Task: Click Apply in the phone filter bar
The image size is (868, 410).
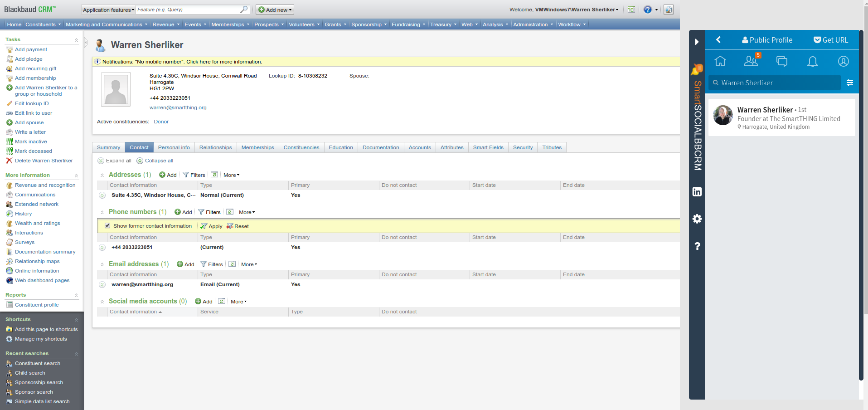Action: [211, 226]
